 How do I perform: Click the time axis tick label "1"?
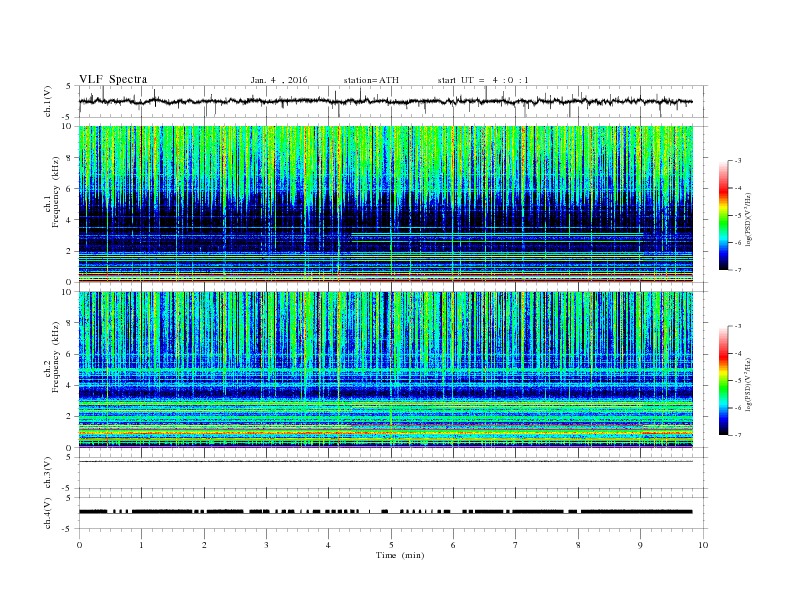(x=141, y=545)
